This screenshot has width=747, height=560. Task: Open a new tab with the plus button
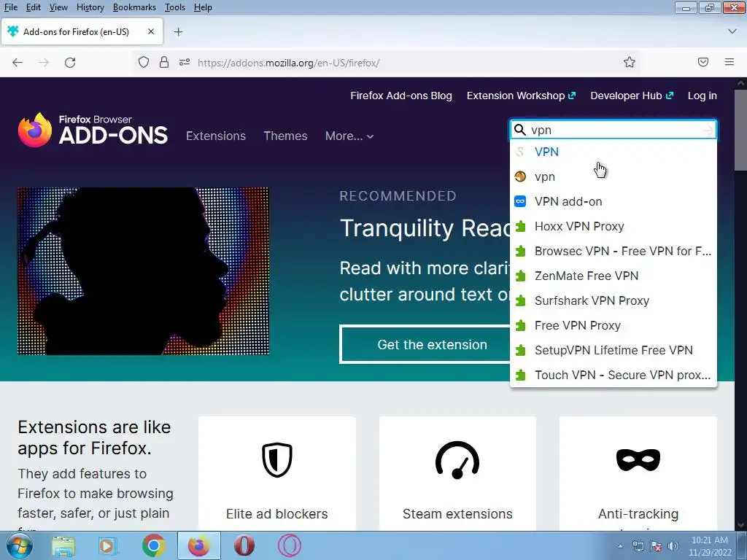178,32
